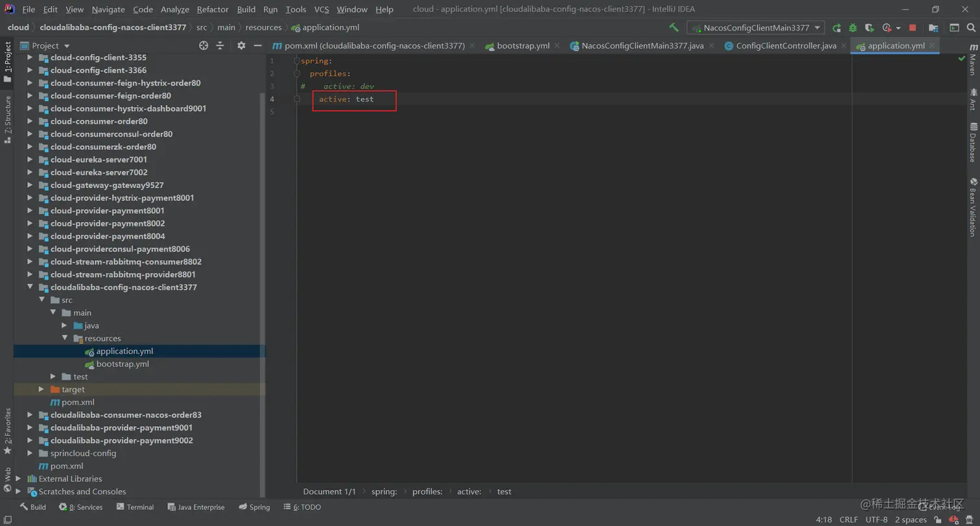Click the CRLF line separator in status bar
This screenshot has height=526, width=980.
(848, 520)
